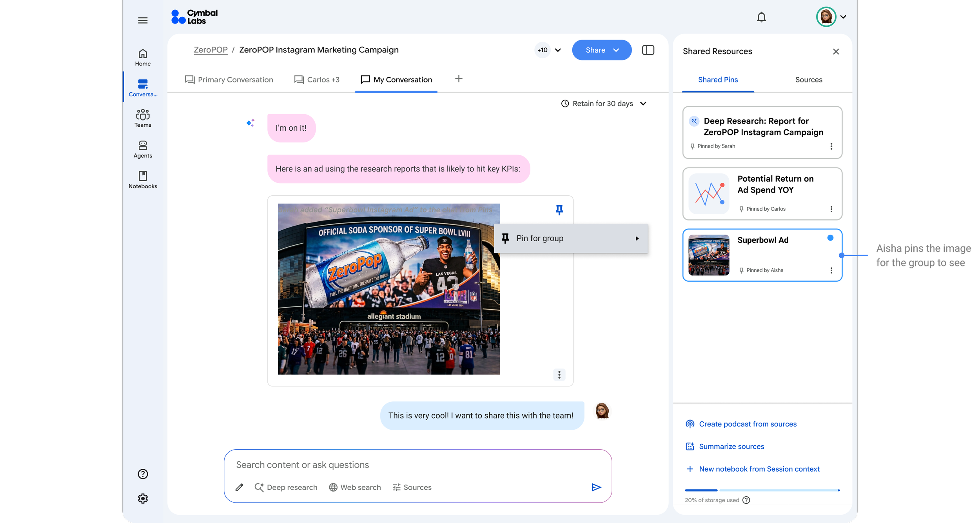
Task: Go to Home in the sidebar
Action: pyautogui.click(x=143, y=57)
